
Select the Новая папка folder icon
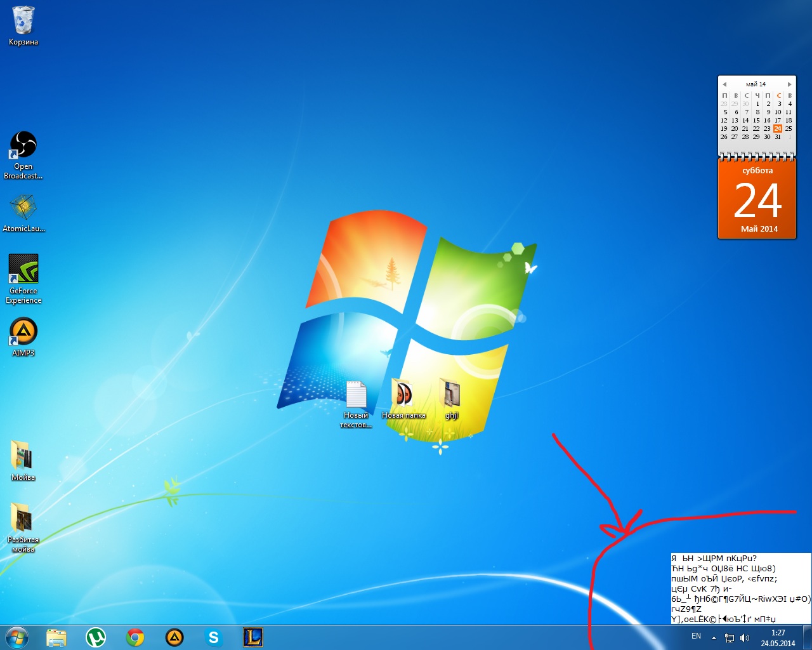(x=403, y=399)
